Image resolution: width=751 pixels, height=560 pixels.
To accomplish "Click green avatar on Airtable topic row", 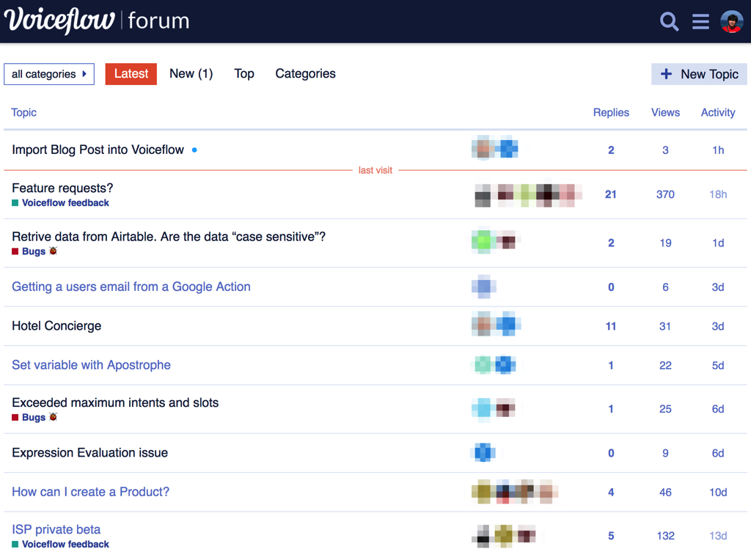I will [x=483, y=240].
